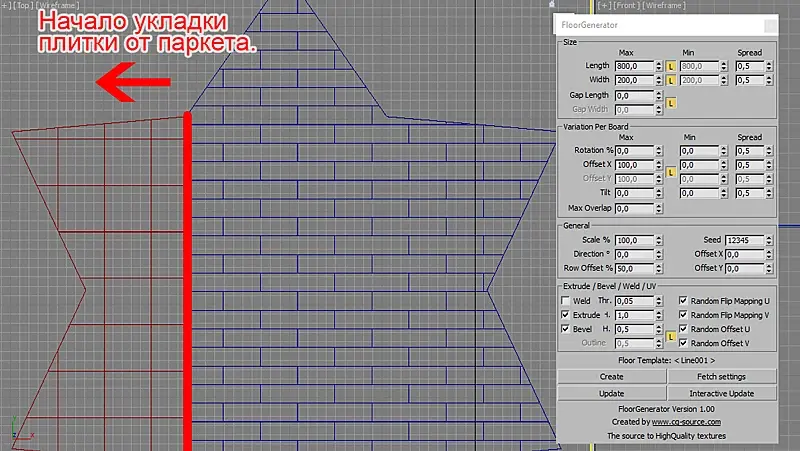Screen dimensions: 800x451
Task: Open the Top viewport [Wireframe] shading menu
Action: point(57,5)
